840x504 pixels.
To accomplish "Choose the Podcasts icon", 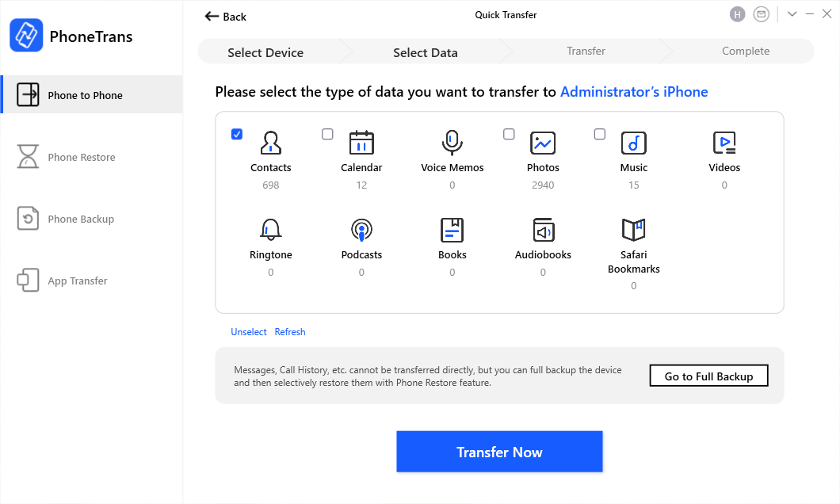I will point(361,230).
